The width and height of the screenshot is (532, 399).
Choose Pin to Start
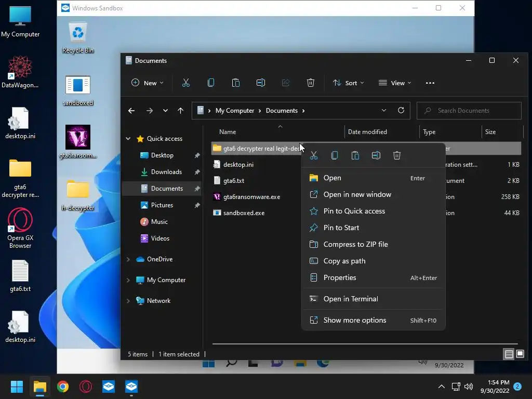coord(373,228)
